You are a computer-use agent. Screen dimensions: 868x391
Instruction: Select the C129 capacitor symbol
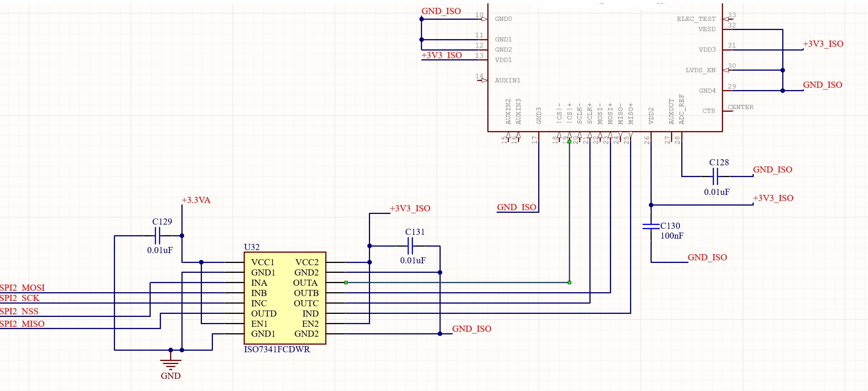[x=158, y=236]
